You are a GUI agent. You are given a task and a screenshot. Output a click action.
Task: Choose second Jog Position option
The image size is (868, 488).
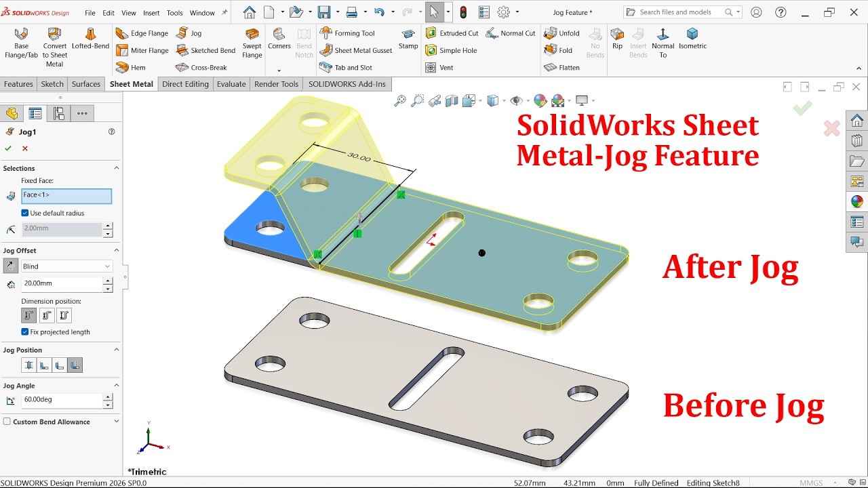pyautogui.click(x=44, y=365)
